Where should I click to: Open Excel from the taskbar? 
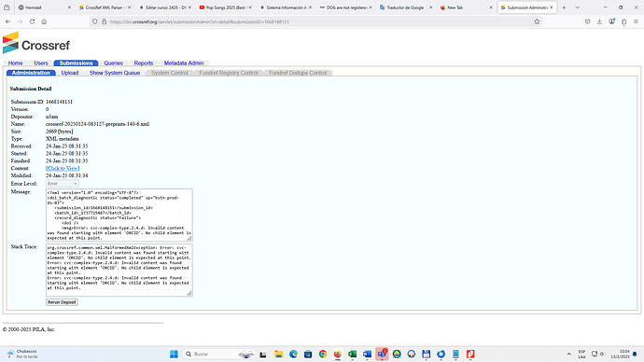[353, 354]
